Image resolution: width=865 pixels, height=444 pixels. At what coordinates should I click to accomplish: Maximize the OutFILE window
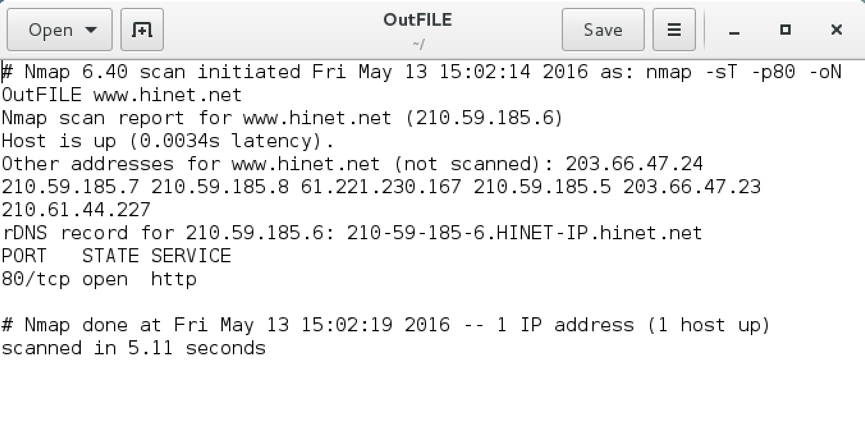pyautogui.click(x=785, y=30)
